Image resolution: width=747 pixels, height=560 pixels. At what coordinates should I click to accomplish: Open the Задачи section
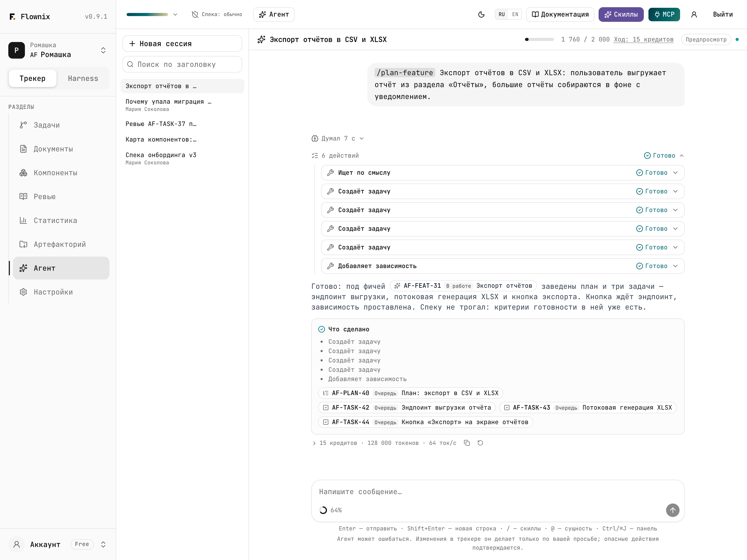[61, 125]
